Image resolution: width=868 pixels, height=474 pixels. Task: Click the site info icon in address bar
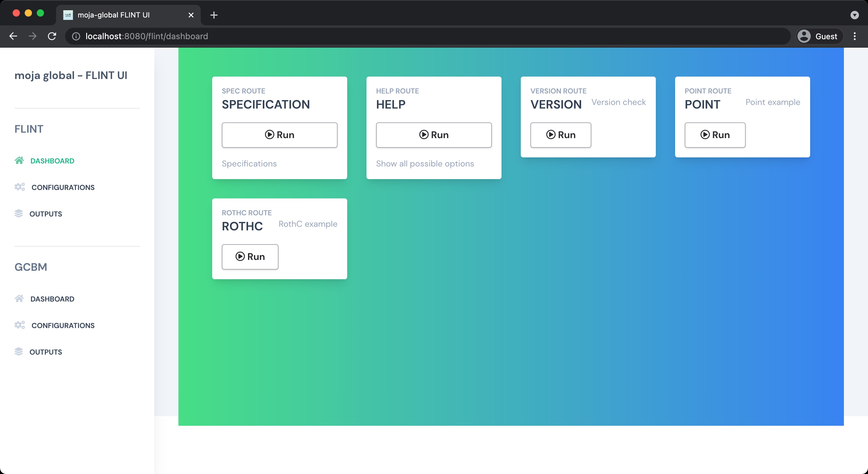pos(76,36)
